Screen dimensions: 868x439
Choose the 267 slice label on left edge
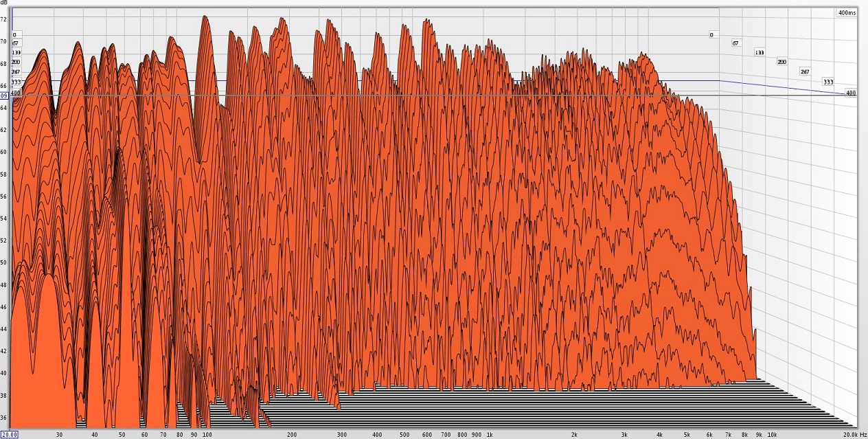(x=16, y=71)
